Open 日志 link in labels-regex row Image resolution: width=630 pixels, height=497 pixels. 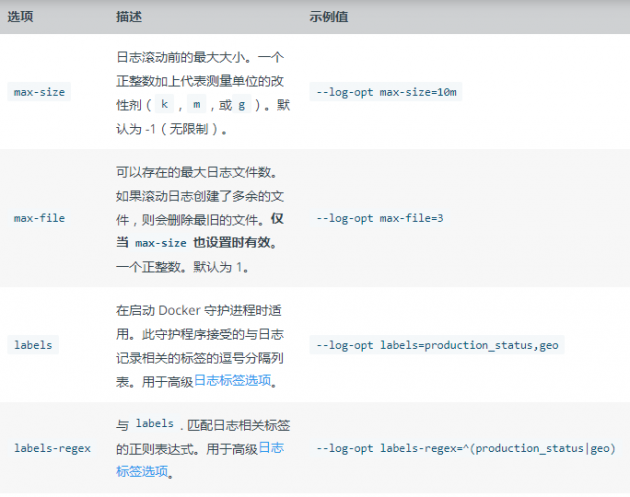click(271, 448)
